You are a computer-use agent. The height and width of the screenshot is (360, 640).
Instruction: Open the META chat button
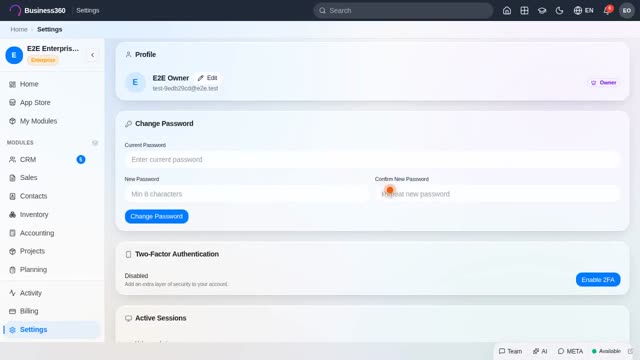[x=570, y=351]
